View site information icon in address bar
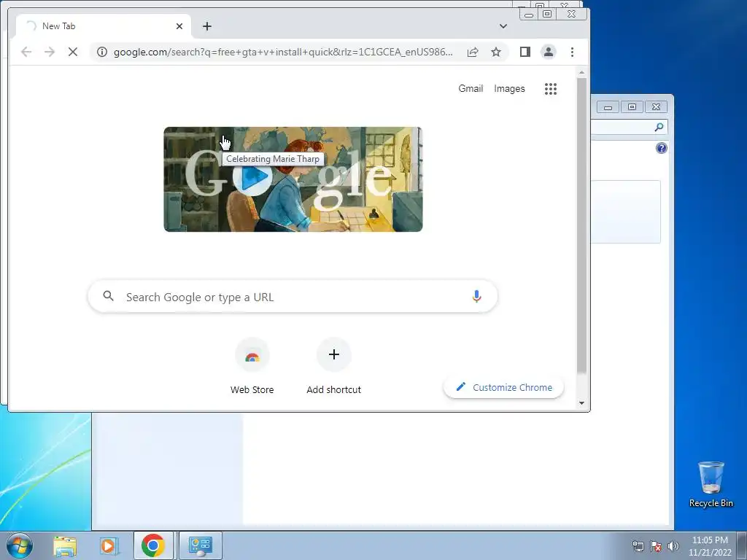747x560 pixels. (102, 52)
